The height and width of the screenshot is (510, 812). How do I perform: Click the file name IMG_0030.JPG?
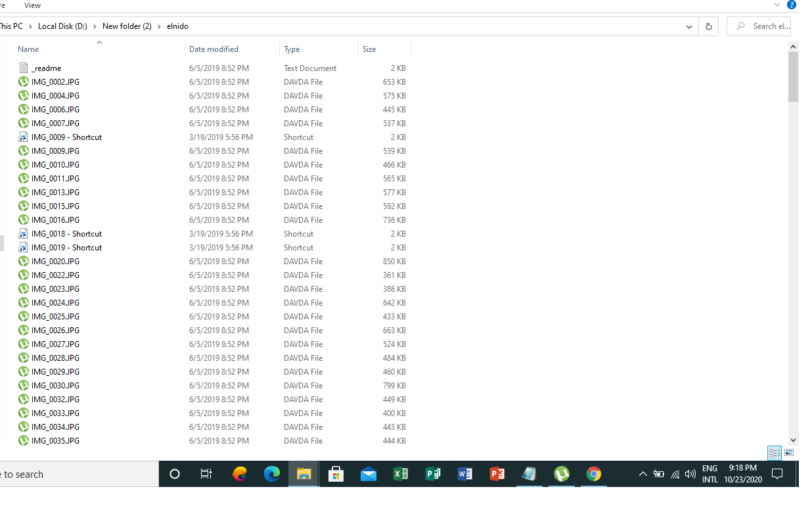55,386
